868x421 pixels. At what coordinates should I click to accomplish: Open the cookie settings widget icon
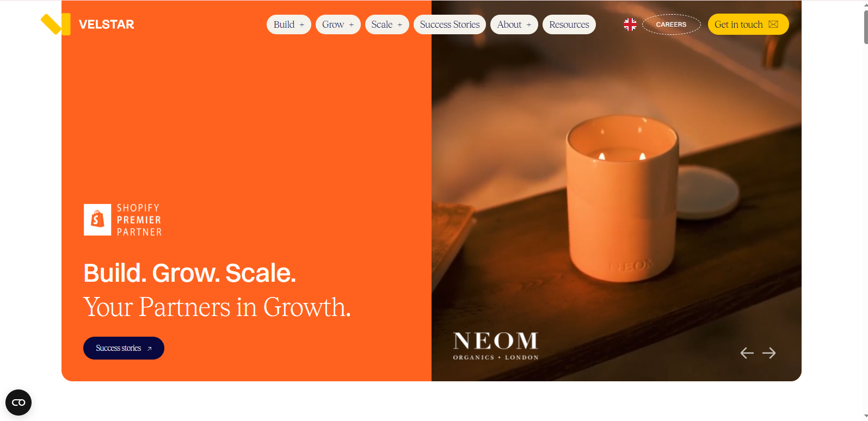19,403
